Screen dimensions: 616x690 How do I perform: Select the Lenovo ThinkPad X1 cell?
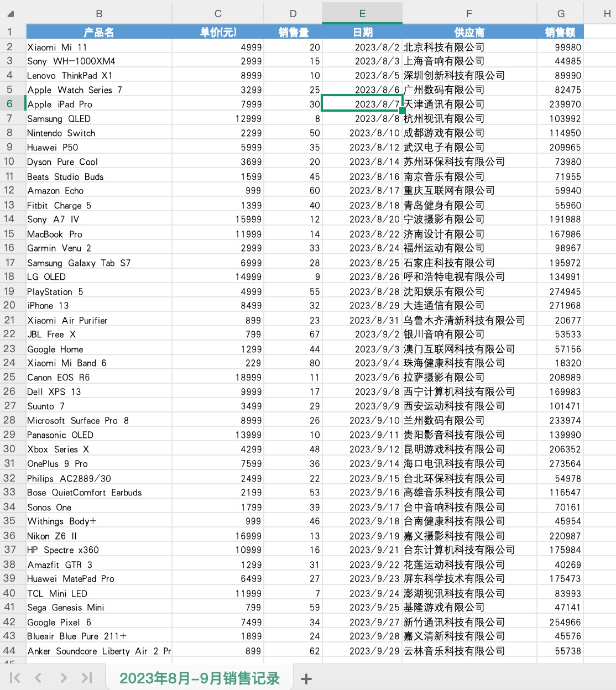tap(99, 75)
